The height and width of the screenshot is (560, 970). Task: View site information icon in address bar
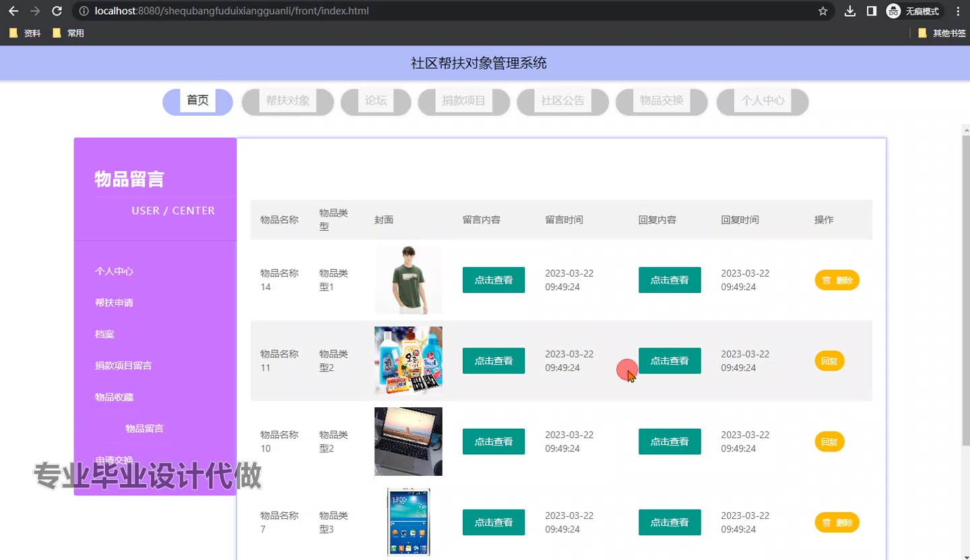click(x=84, y=11)
